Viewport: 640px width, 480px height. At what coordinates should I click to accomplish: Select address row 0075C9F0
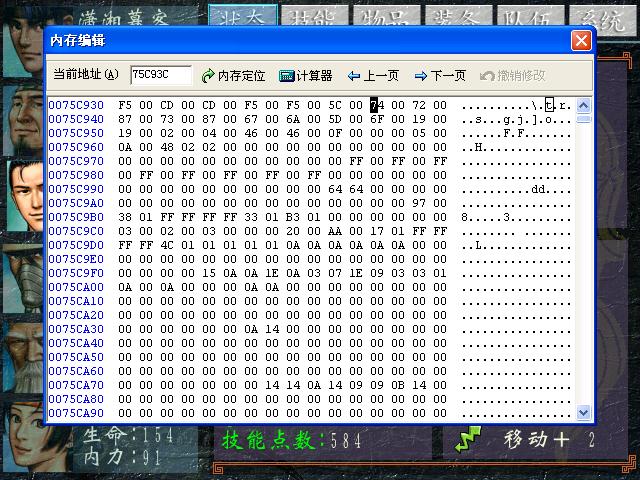pyautogui.click(x=76, y=273)
